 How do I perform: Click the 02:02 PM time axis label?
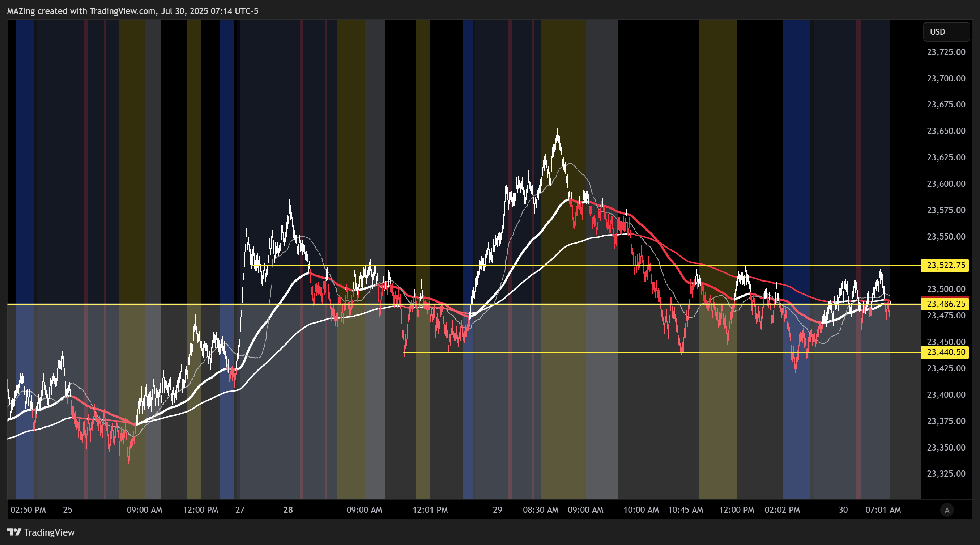point(782,510)
